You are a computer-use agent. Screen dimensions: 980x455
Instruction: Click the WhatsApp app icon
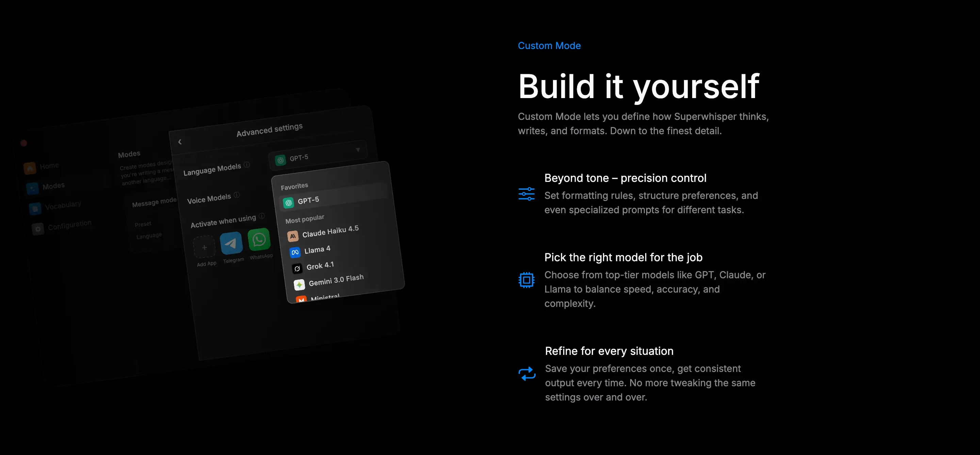coord(259,239)
